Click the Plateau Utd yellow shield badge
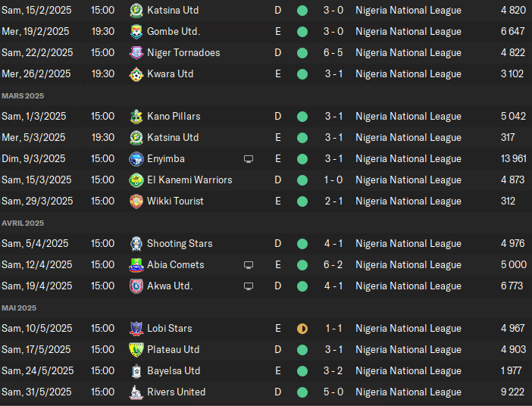 [x=136, y=350]
